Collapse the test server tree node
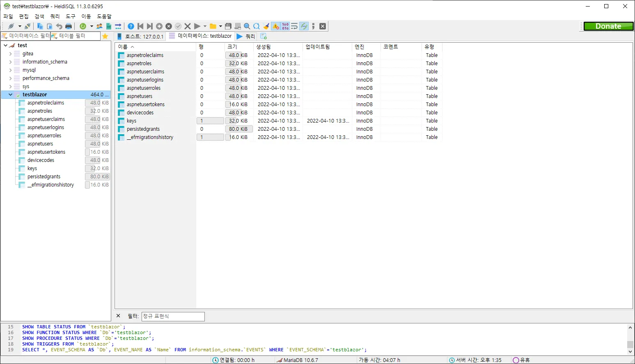 click(x=5, y=45)
